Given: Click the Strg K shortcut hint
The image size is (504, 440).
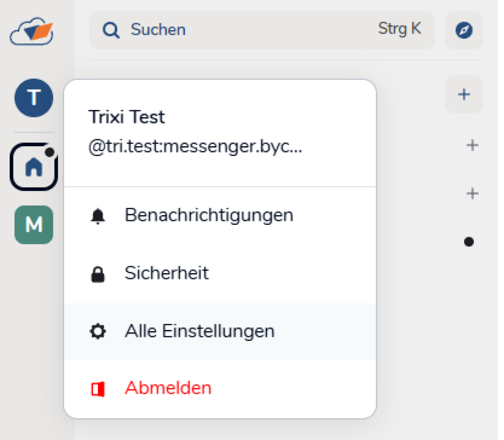Looking at the screenshot, I should coord(399,29).
